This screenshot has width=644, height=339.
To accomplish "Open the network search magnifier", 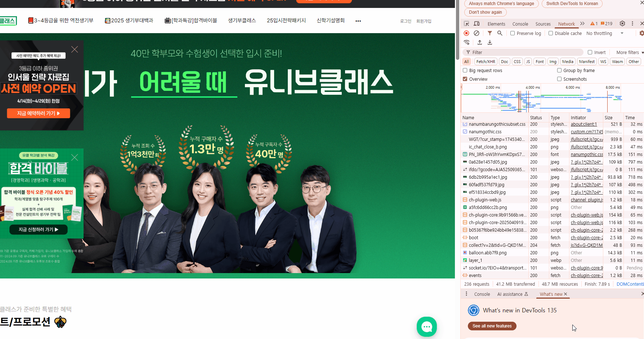I will 500,33.
